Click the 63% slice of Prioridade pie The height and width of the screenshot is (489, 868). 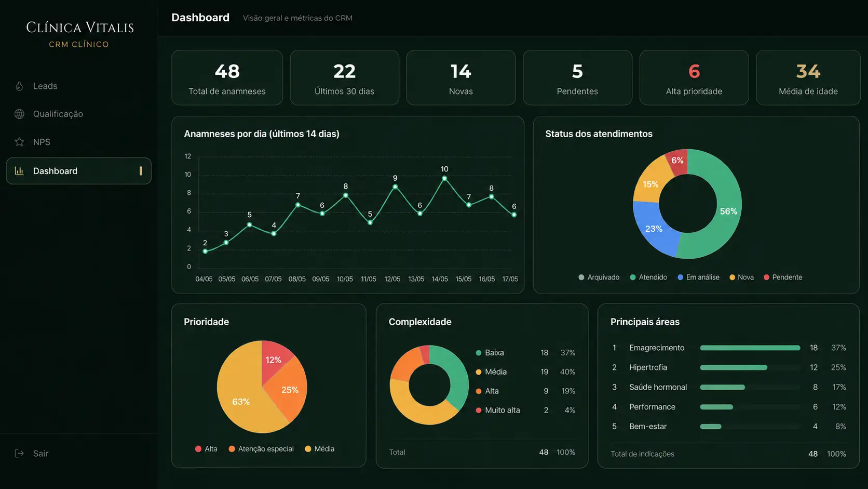240,402
